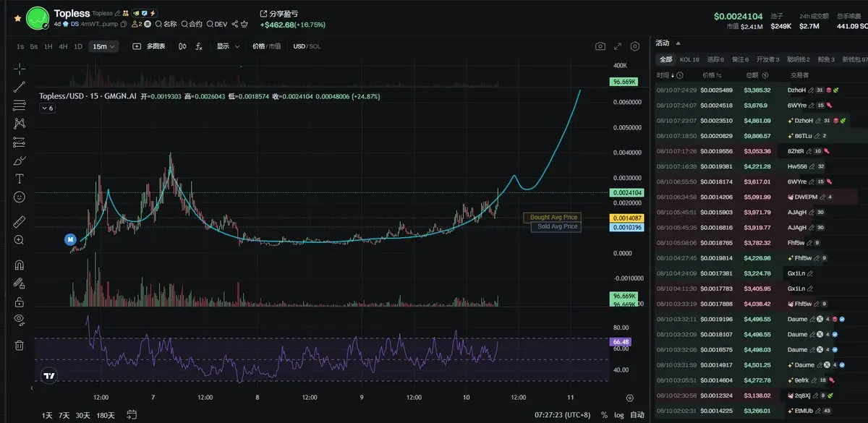Toggle magnet mode for drawings
Screen dimensions: 868x423
[x=20, y=265]
